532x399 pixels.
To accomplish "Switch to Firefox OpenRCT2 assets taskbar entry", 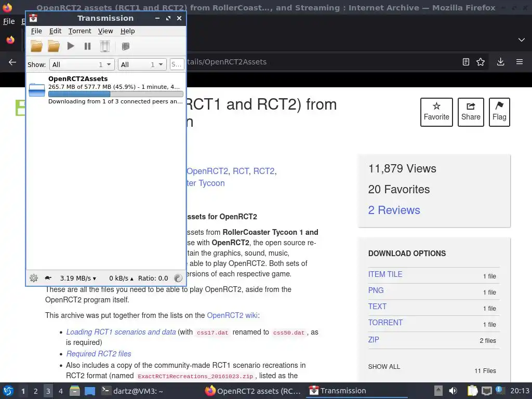I will click(x=253, y=391).
